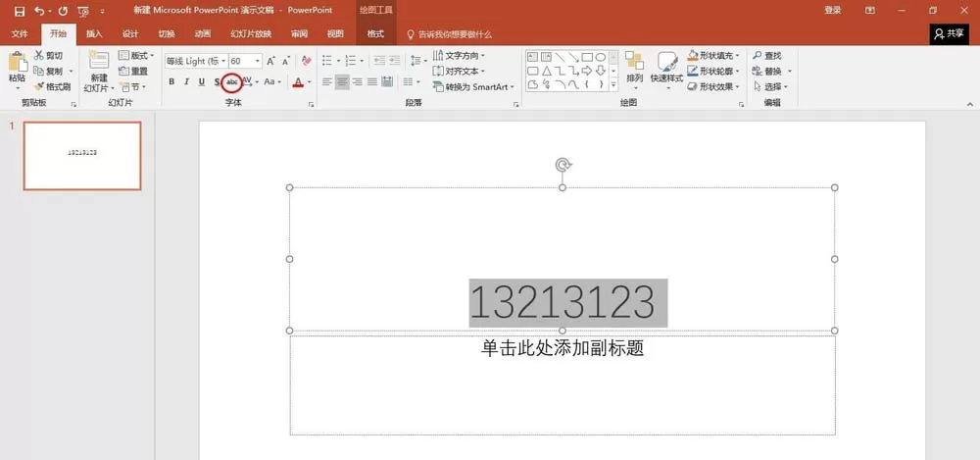Open the 文字方向 text direction dropdown
This screenshot has height=460, width=980.
tap(459, 56)
